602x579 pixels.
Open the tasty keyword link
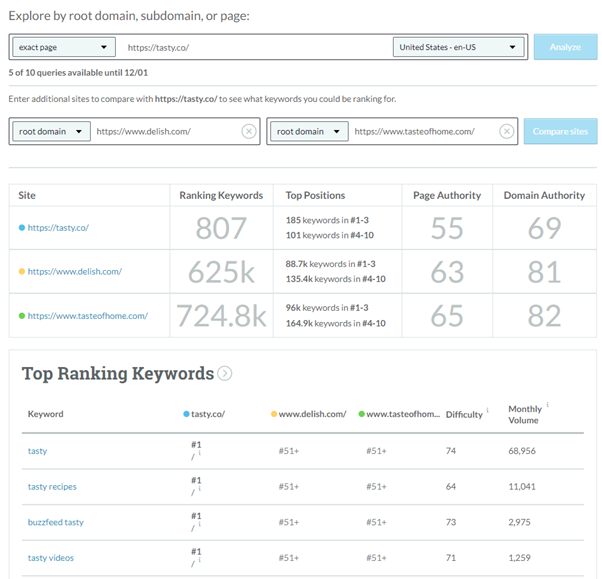[37, 451]
